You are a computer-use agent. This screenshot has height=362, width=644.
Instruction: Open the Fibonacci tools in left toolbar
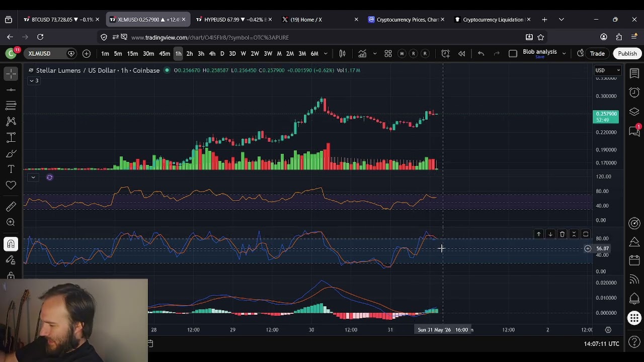click(11, 105)
